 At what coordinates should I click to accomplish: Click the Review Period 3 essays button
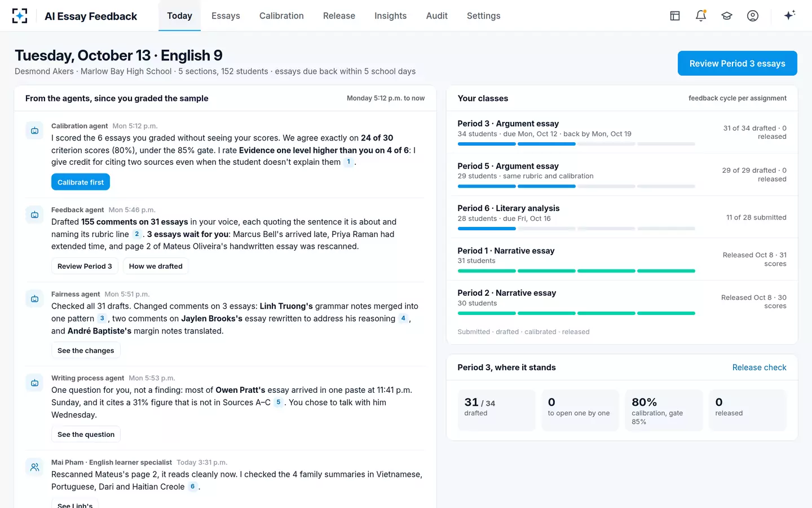737,63
